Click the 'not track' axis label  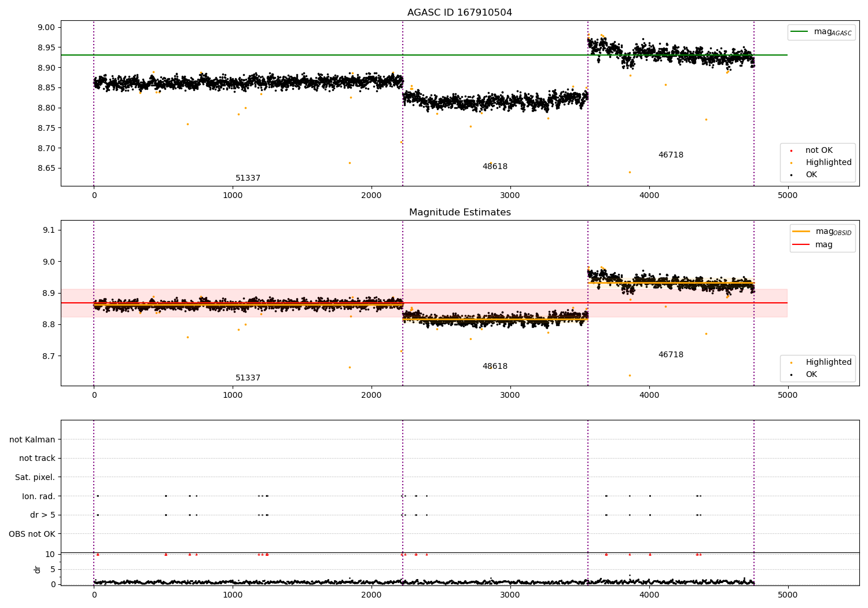coord(37,458)
